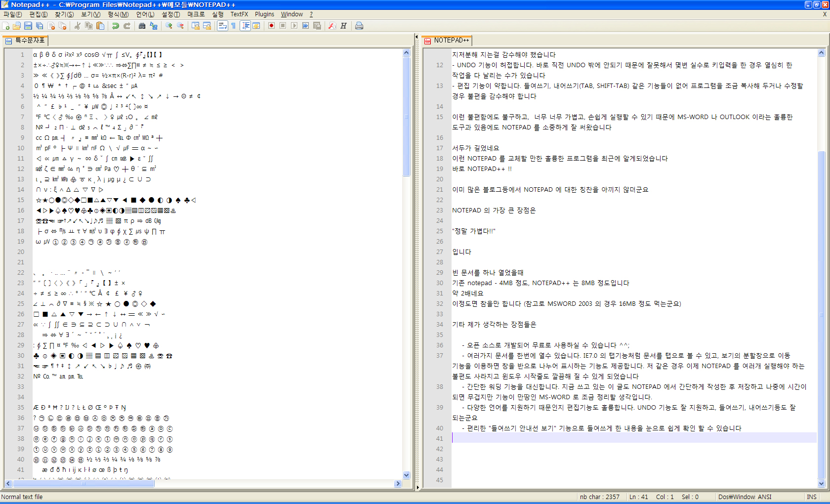
Task: Save the current file with the diskette icon
Action: (28, 26)
